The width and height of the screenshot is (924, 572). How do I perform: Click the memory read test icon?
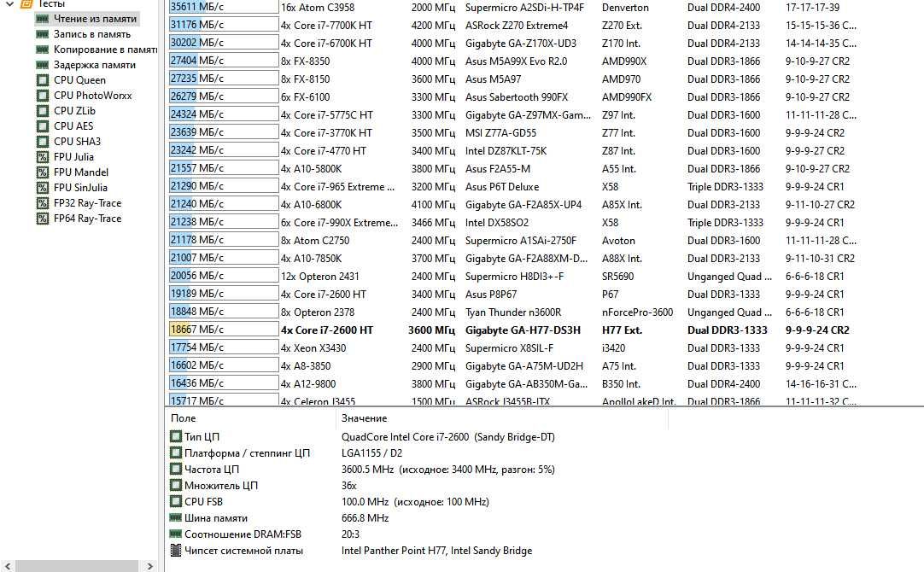tap(43, 19)
